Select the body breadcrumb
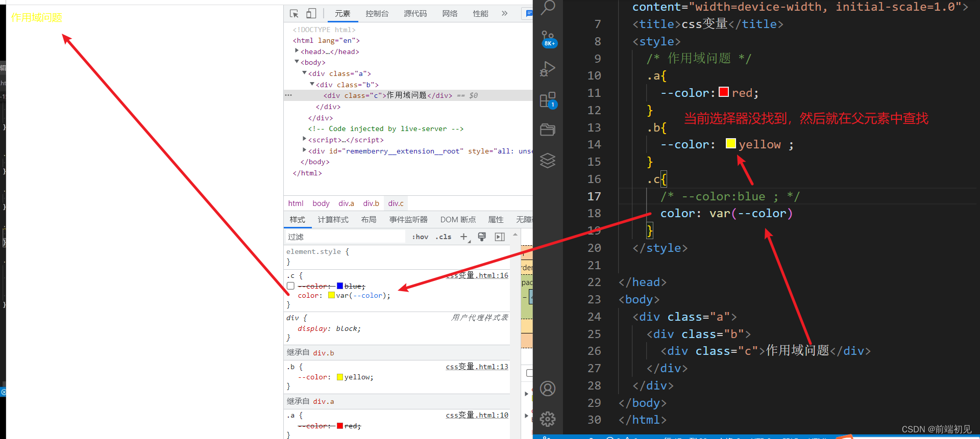Image resolution: width=980 pixels, height=439 pixels. [x=321, y=203]
